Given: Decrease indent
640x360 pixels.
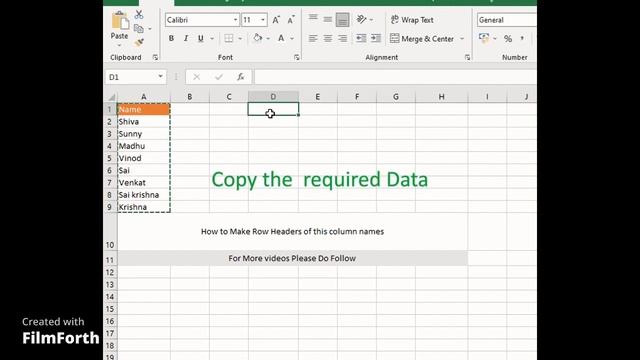Looking at the screenshot, I should pos(361,38).
